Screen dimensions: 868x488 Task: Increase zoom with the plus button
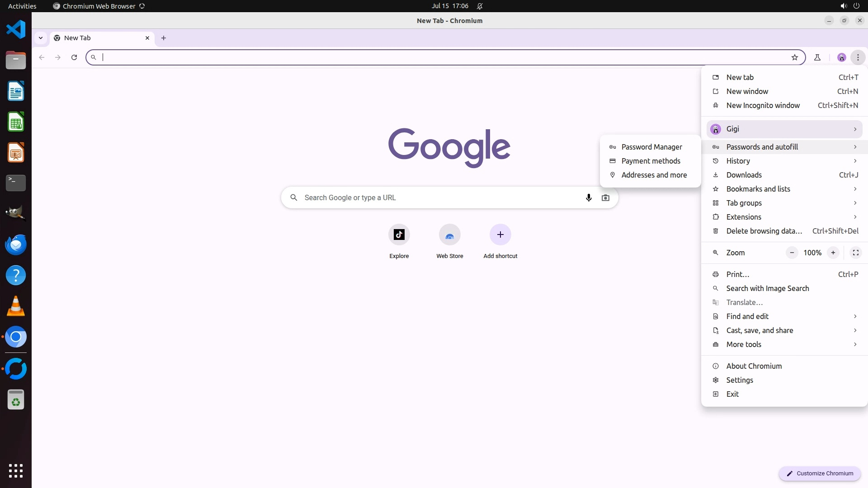(833, 253)
